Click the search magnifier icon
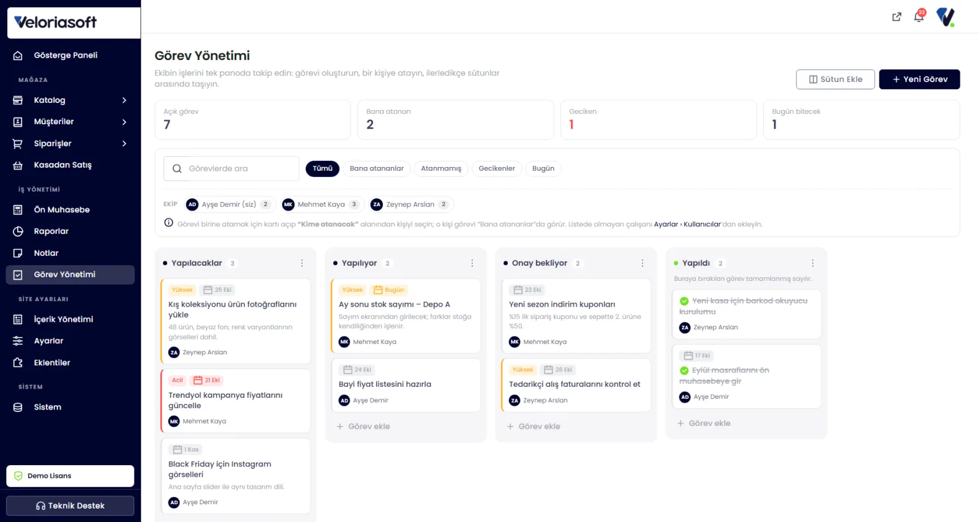Screen dimensions: 980x522 [x=177, y=169]
